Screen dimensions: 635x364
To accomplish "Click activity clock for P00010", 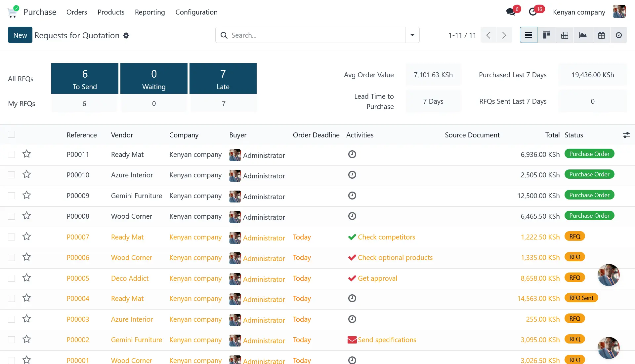I will [x=352, y=175].
